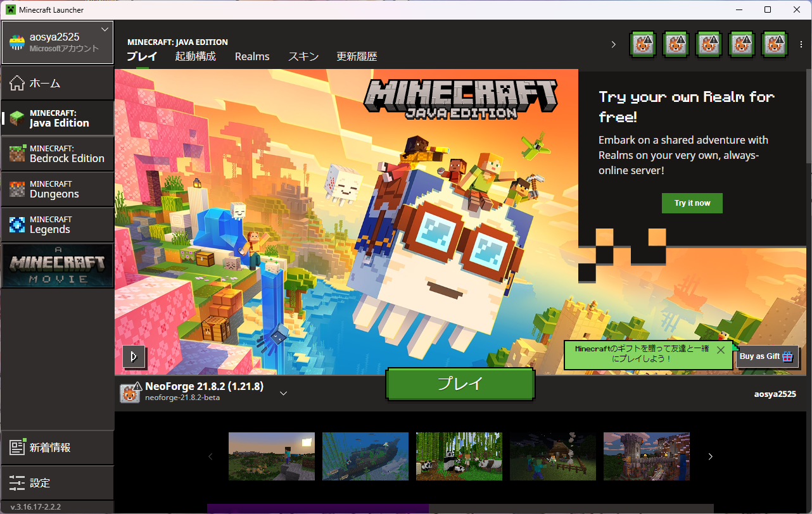Image resolution: width=812 pixels, height=514 pixels.
Task: Click the Try it now button
Action: tap(692, 203)
